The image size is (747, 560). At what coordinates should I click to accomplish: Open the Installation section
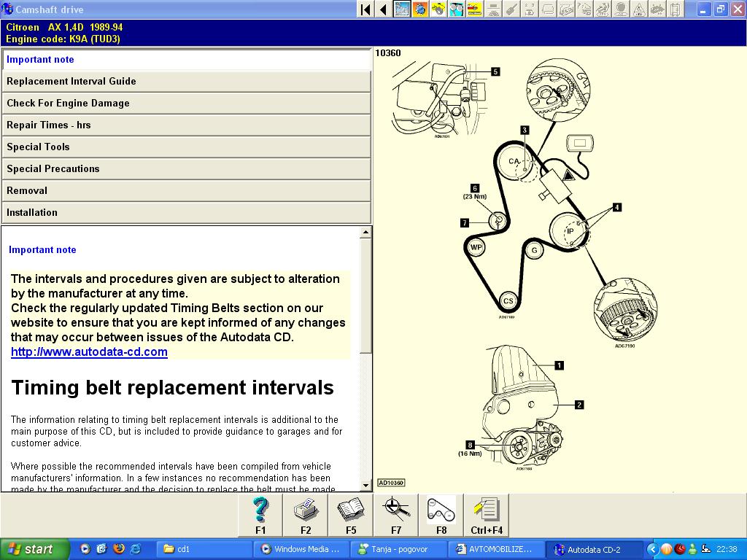(186, 213)
